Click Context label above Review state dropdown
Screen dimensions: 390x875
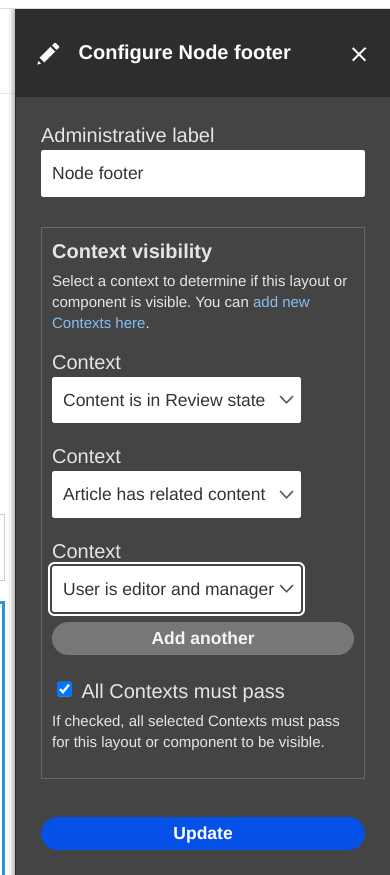86,362
